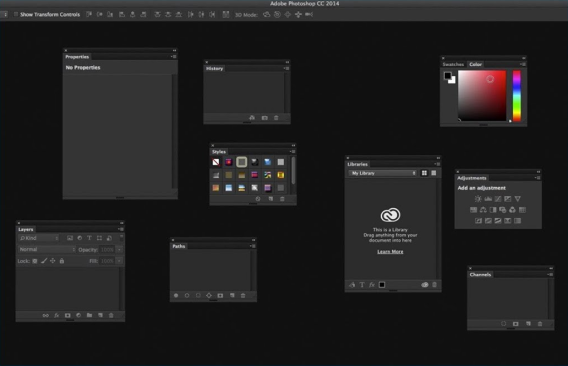This screenshot has height=366, width=568.
Task: Load path as a selection
Action: [198, 295]
